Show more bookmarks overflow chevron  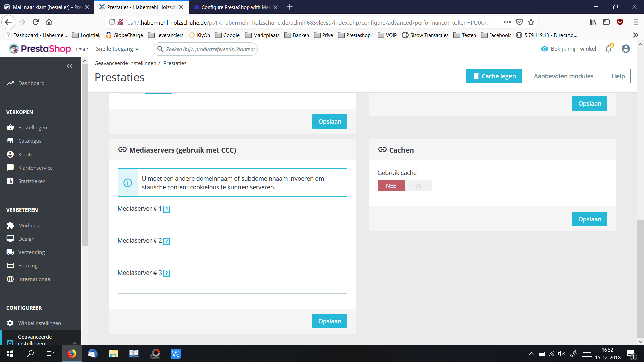635,35
